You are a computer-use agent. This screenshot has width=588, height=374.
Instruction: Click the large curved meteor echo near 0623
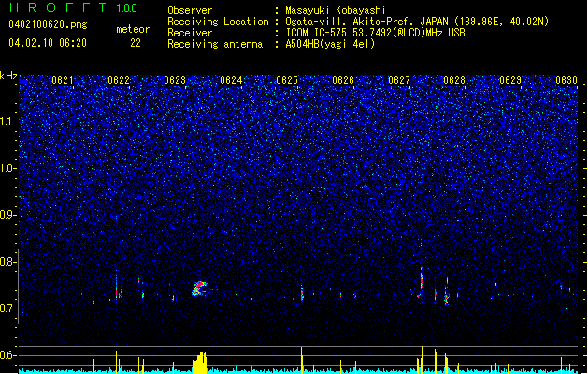coord(199,289)
